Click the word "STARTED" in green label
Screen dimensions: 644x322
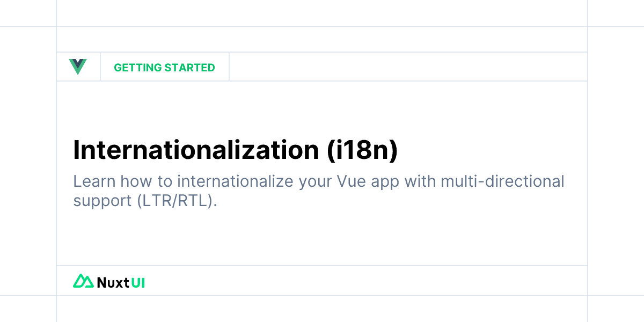tap(190, 68)
